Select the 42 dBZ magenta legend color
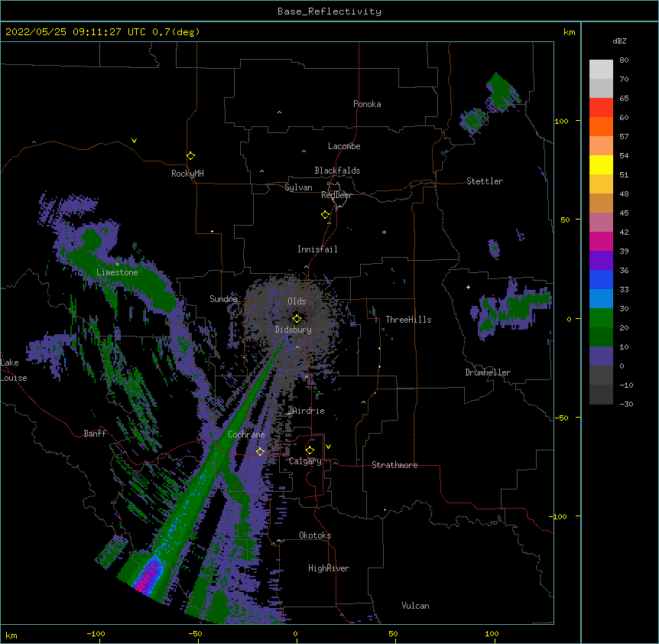The image size is (659, 644). (601, 241)
